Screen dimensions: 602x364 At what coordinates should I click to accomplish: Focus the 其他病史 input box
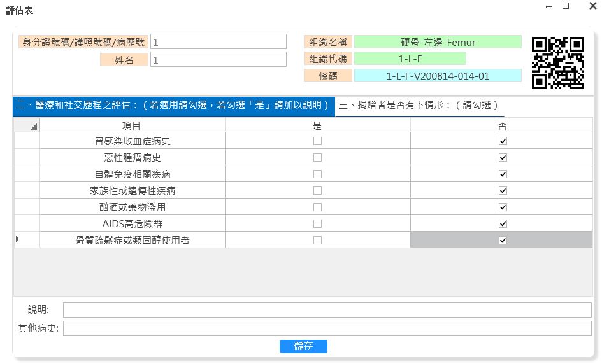(x=327, y=328)
